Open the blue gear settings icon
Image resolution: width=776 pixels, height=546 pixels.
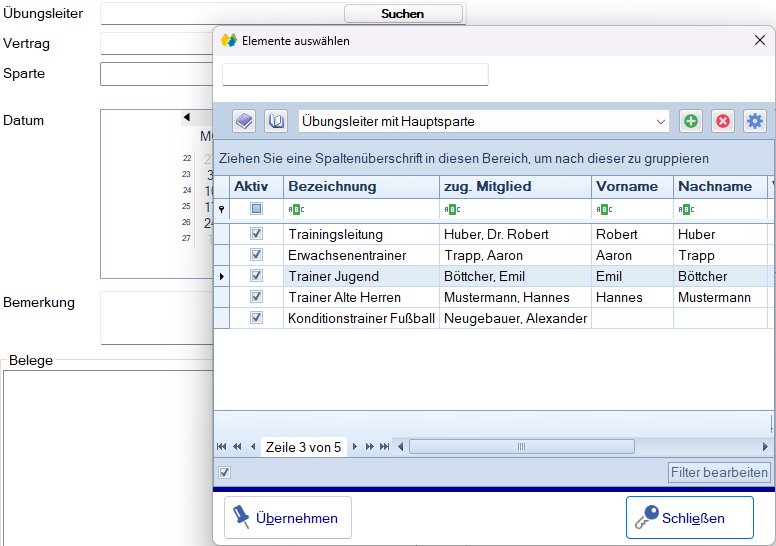(755, 121)
